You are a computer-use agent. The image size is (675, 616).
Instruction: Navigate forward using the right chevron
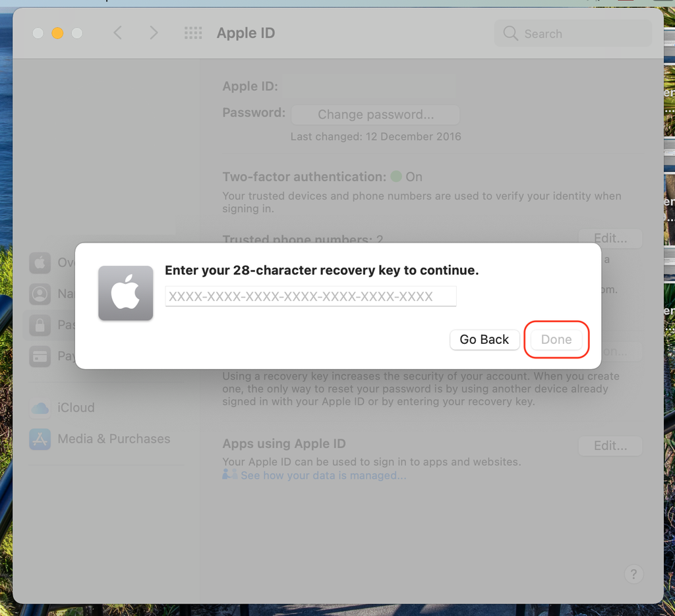click(153, 33)
